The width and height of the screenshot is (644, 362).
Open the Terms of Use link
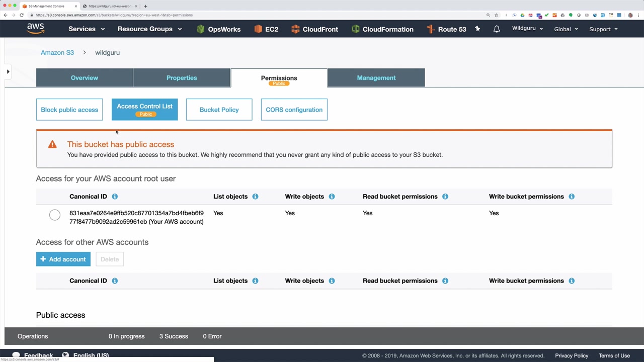614,355
